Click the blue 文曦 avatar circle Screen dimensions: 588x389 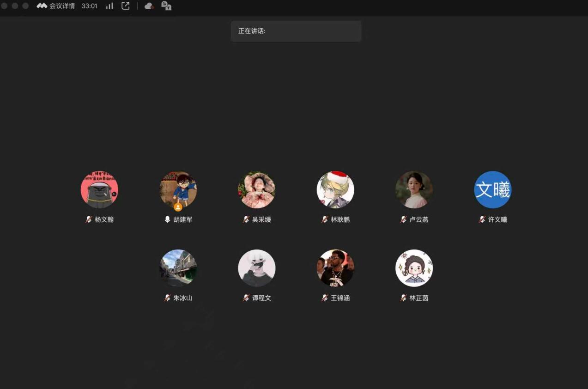pyautogui.click(x=492, y=190)
